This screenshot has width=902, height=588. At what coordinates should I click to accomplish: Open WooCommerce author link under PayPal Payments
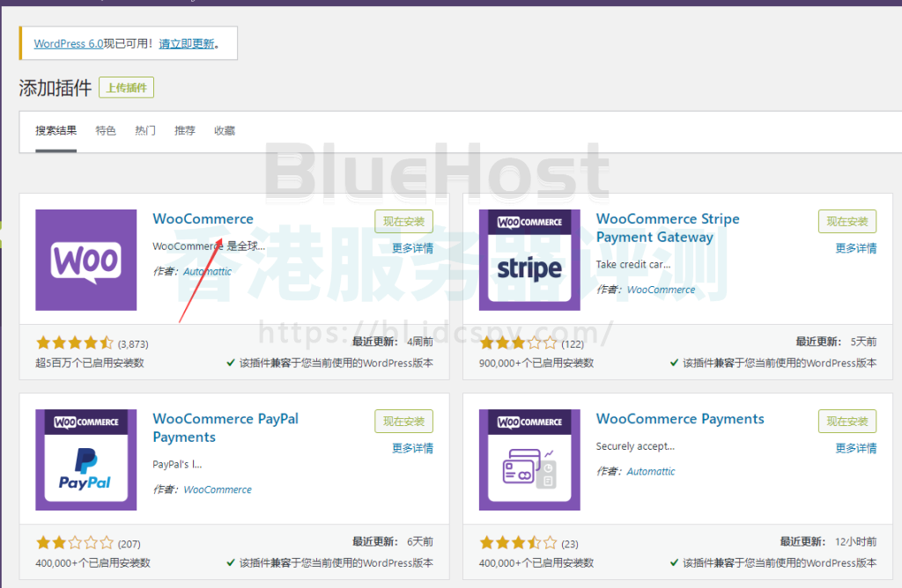[x=218, y=489]
